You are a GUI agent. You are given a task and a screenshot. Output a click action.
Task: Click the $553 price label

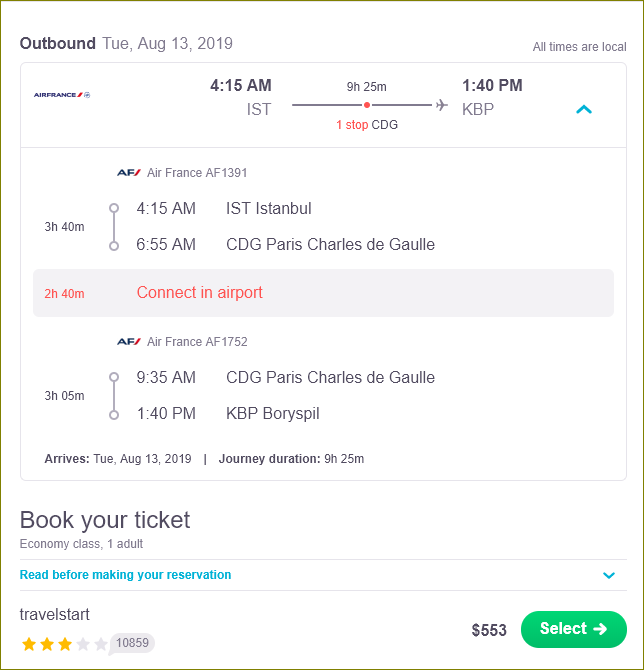[x=489, y=630]
